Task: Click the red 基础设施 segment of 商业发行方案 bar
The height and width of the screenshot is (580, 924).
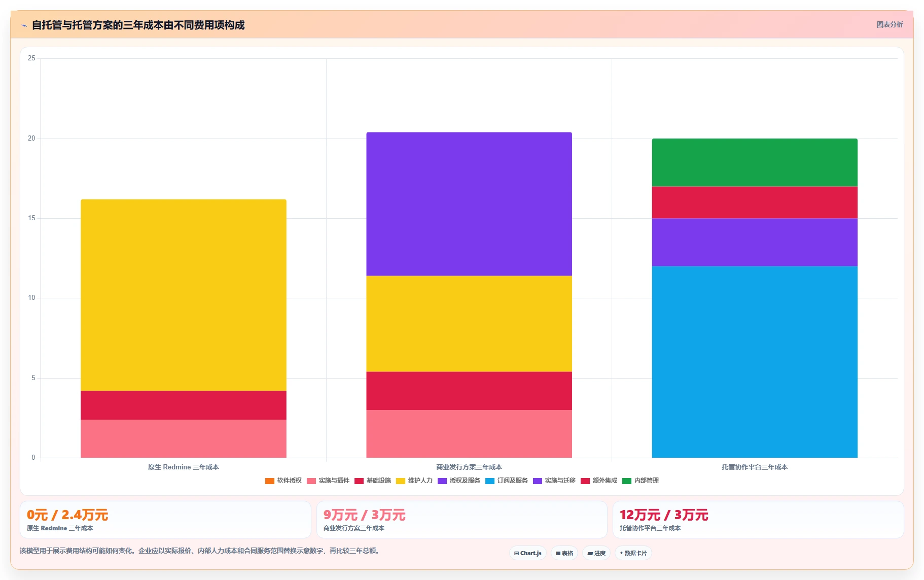Action: [x=469, y=391]
